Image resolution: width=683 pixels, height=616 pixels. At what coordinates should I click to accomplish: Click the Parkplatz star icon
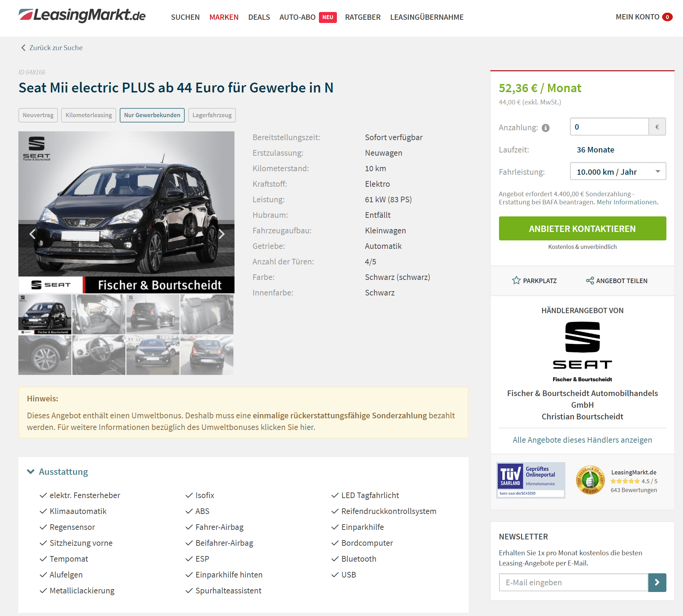point(516,281)
